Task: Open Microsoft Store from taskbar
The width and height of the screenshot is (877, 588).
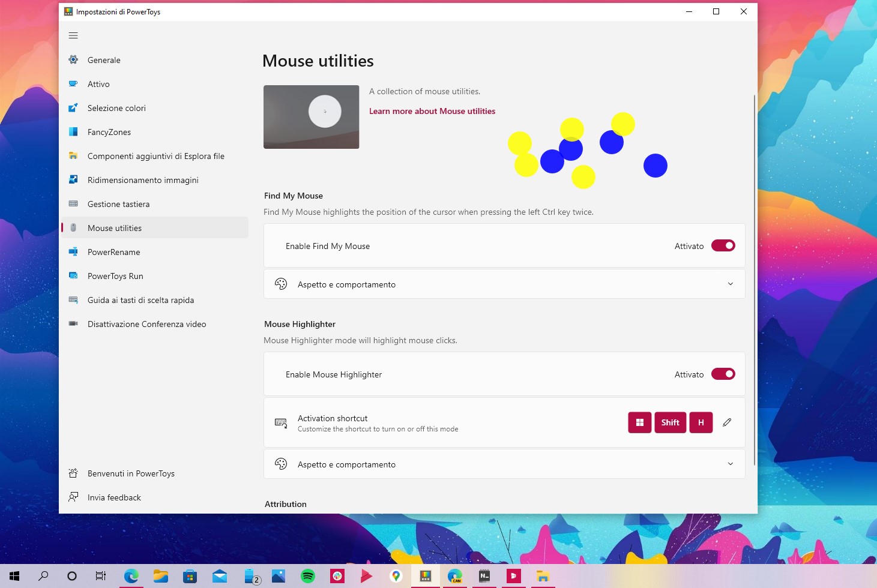Action: tap(190, 576)
